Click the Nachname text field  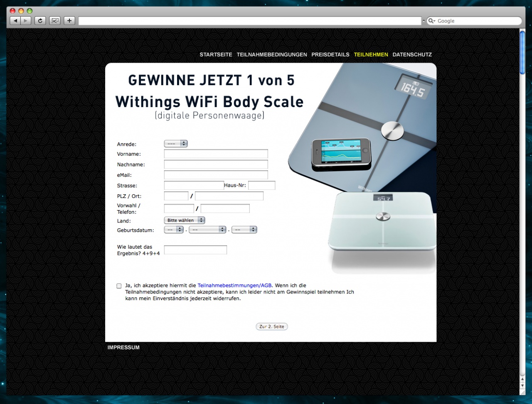point(216,164)
